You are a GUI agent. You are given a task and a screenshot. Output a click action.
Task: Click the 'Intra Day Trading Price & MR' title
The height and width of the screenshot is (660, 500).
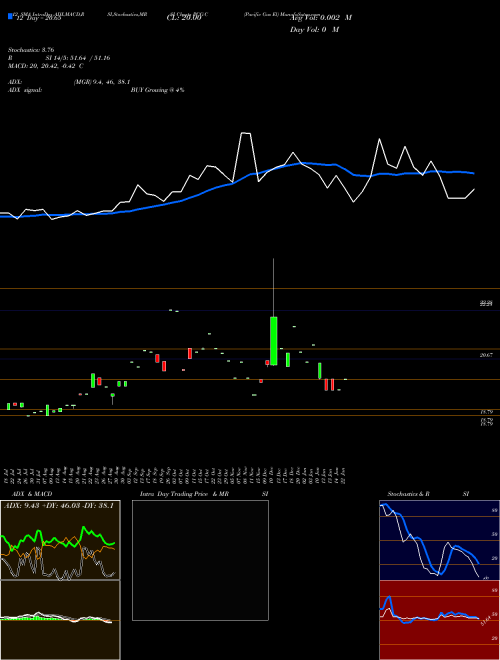point(184,494)
